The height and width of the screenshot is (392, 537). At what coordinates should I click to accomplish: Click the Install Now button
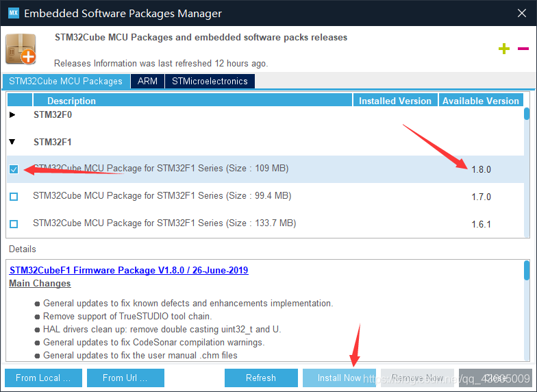click(339, 378)
